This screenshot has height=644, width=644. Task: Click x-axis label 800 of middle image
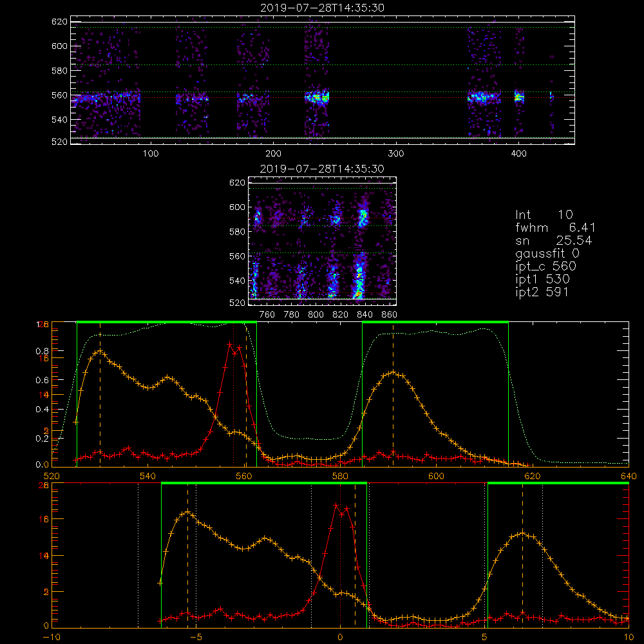click(x=316, y=315)
